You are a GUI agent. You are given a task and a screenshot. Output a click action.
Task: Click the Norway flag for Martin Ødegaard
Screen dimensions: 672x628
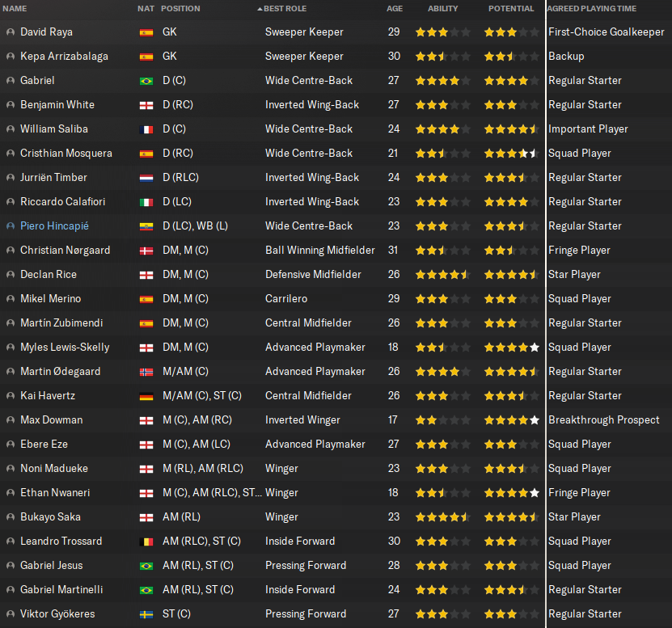(146, 372)
